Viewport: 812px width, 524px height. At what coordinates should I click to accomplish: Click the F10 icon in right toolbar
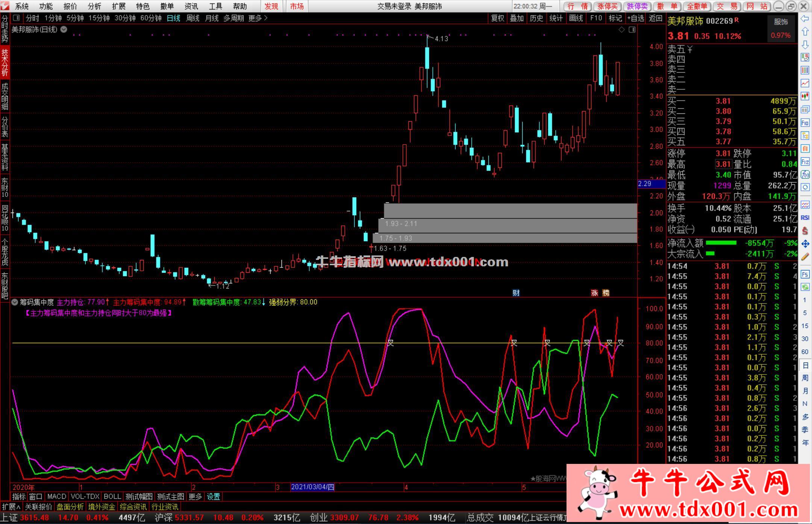pyautogui.click(x=805, y=122)
